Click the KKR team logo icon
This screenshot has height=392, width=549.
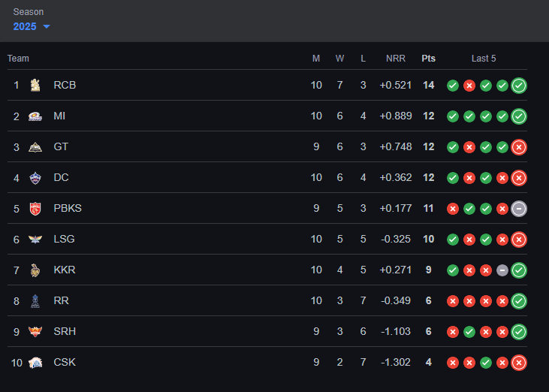(35, 270)
